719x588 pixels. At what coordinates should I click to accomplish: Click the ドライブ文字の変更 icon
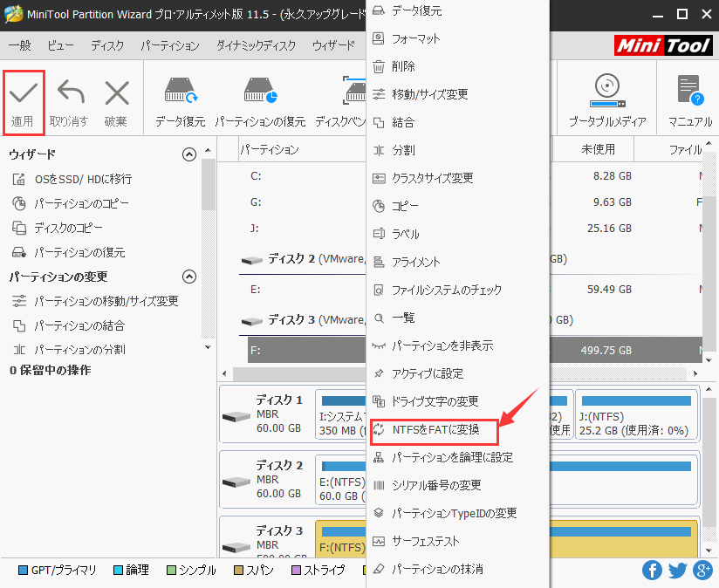[379, 401]
